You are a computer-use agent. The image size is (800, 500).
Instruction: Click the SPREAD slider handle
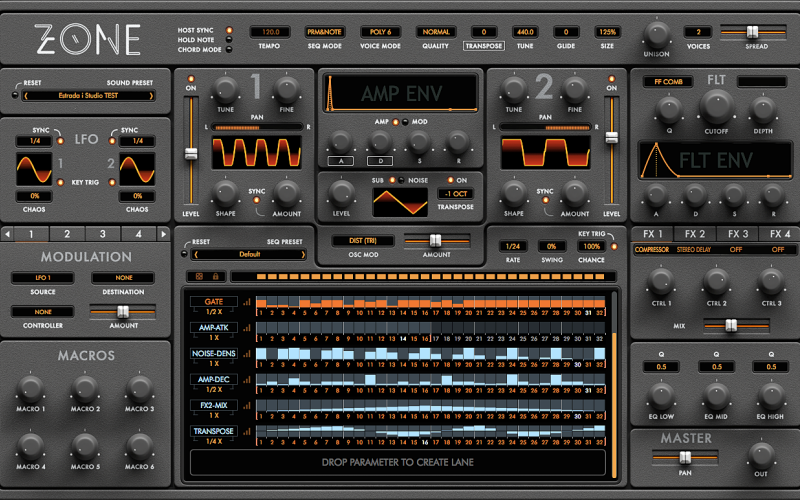(752, 32)
